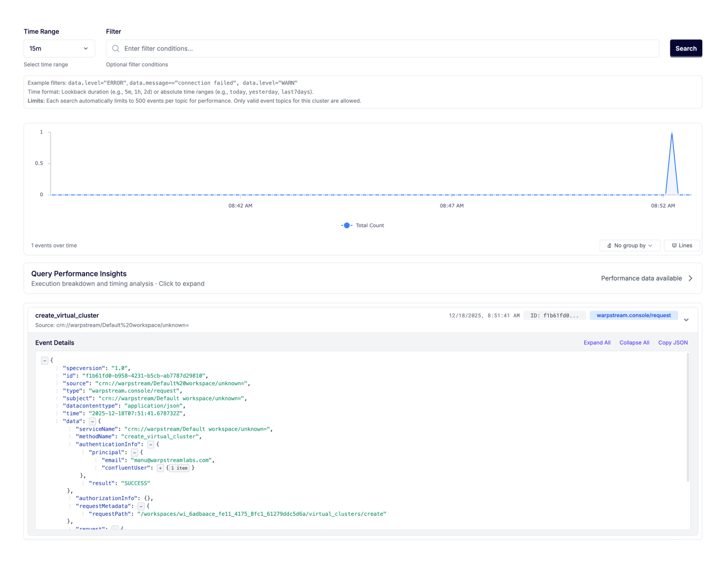Click the filter conditions input field
This screenshot has width=728, height=563.
pos(383,49)
